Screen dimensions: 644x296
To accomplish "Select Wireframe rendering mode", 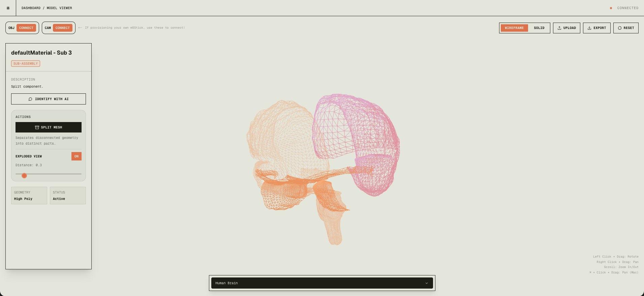I will tap(514, 28).
